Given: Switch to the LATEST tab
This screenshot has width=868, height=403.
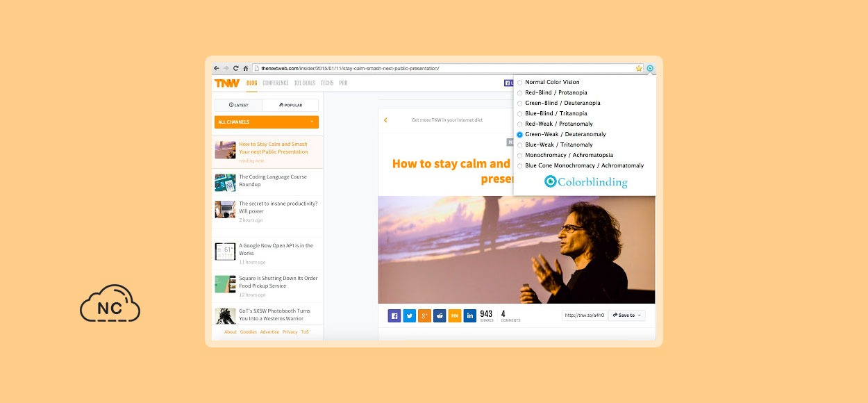Looking at the screenshot, I should [x=239, y=105].
